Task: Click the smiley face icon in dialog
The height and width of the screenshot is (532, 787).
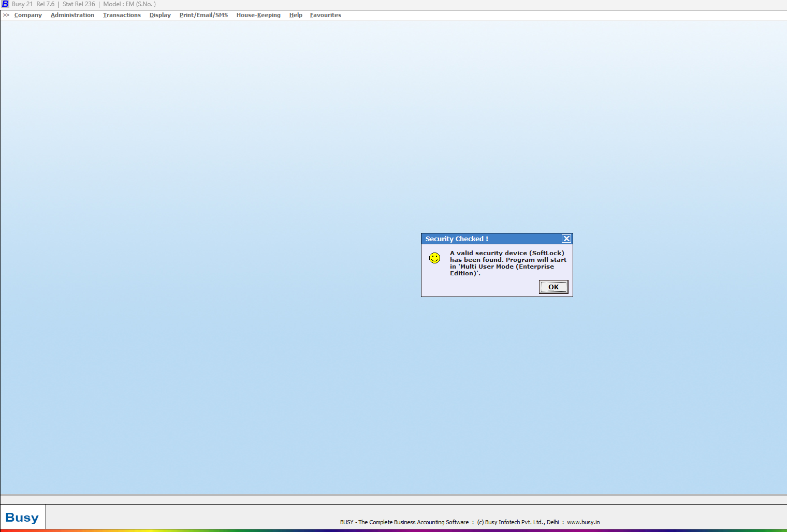Action: [x=434, y=258]
